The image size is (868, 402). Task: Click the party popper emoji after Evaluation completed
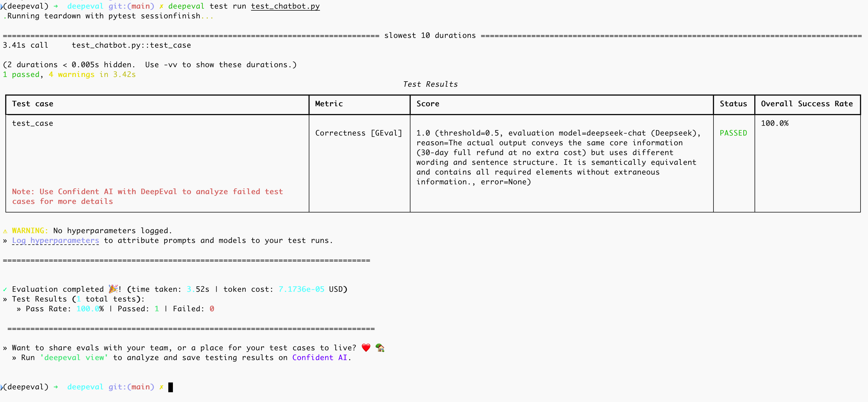(x=113, y=289)
